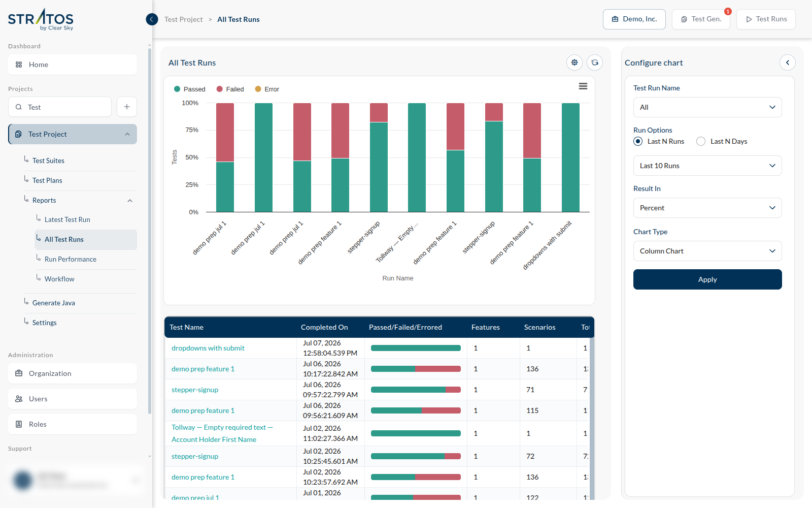Click the Passed/Failed/Errored column header
Screen dimensions: 812x508
point(405,327)
